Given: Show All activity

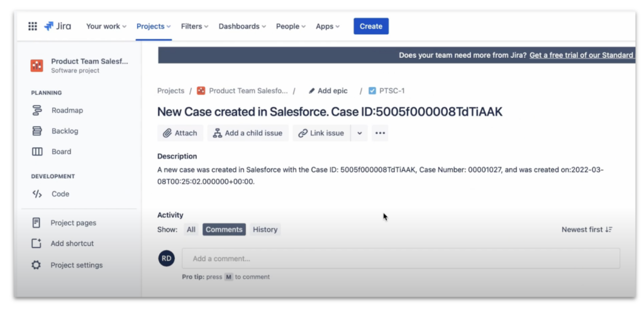Looking at the screenshot, I should coord(191,230).
